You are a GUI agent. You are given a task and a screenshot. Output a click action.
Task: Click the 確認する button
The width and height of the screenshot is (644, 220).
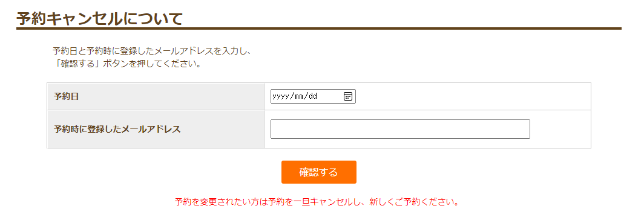319,172
